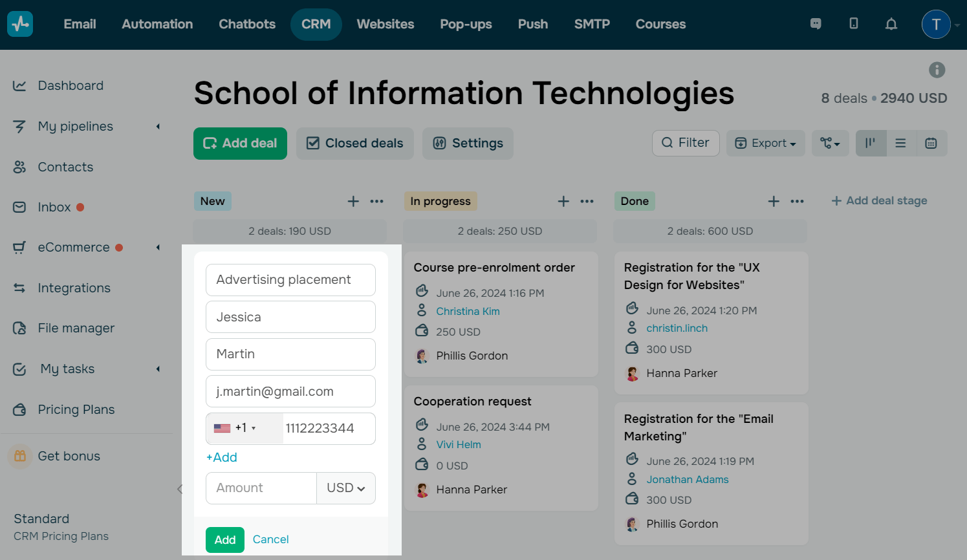
Task: Click the notification bell icon
Action: (891, 24)
